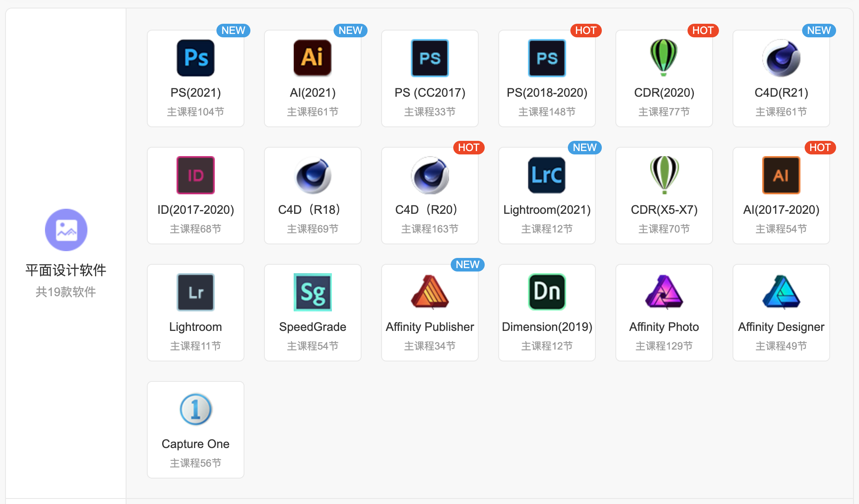Open the Capture One icon
859x504 pixels.
tap(196, 409)
